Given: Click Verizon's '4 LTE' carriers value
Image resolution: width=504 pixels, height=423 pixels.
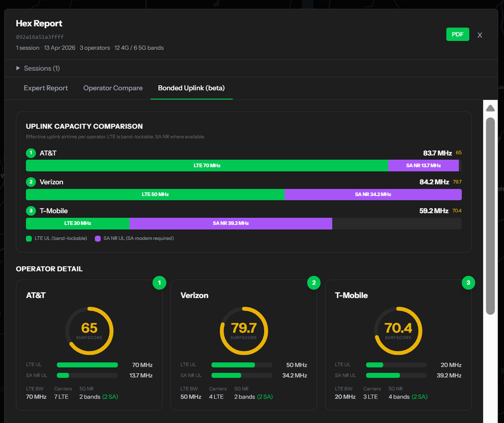Looking at the screenshot, I should 217,397.
